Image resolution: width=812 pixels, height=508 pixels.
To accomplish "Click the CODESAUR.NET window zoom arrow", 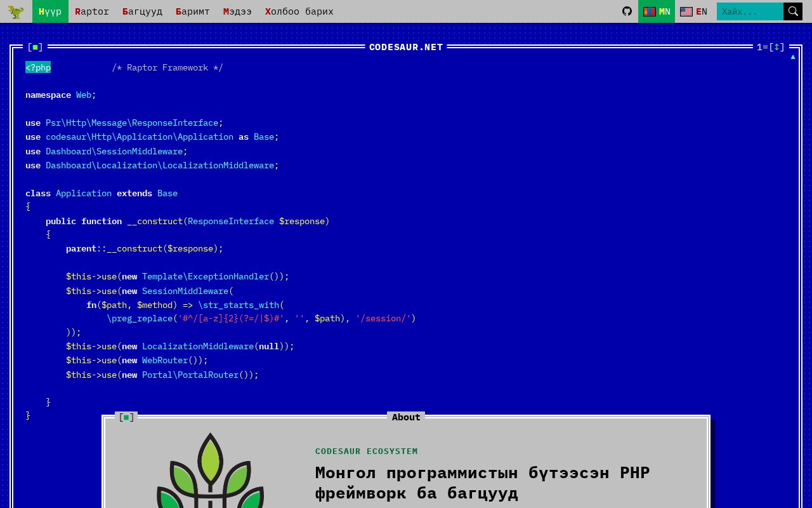I will (777, 47).
